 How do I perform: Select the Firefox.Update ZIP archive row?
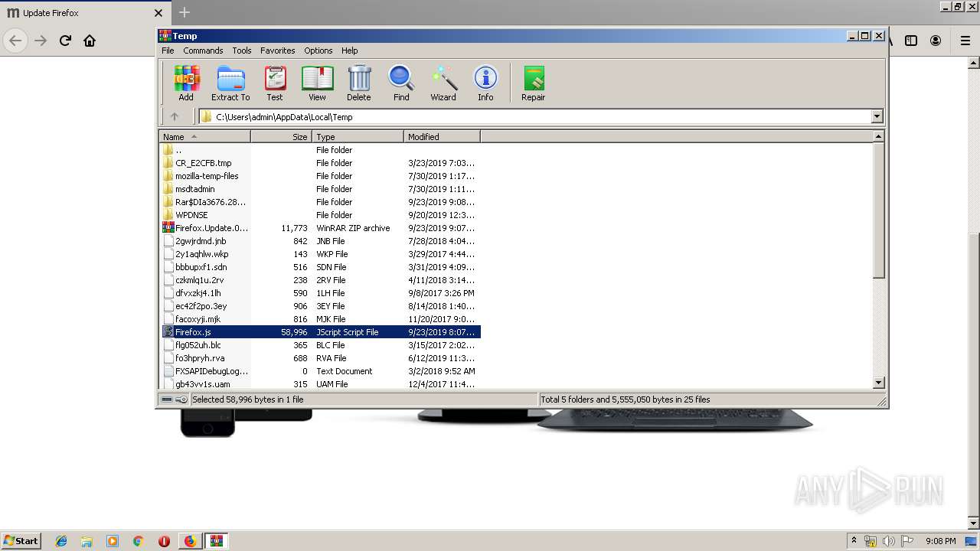point(320,228)
